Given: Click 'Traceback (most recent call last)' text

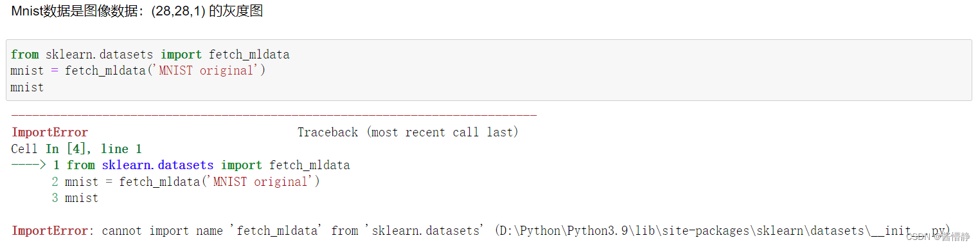Looking at the screenshot, I should click(408, 133).
